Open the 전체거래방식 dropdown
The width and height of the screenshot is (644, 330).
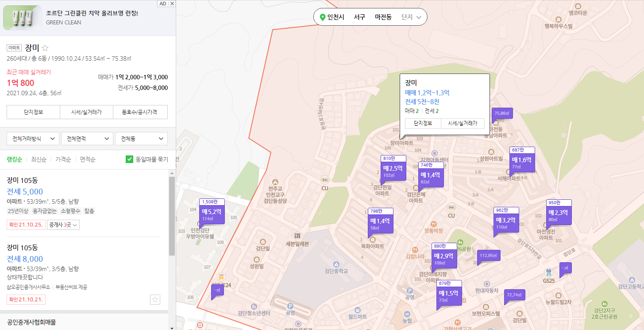[33, 138]
